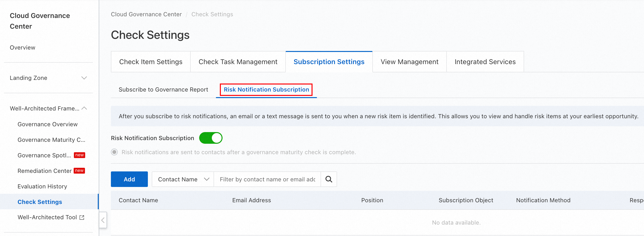Click the Cloud Governance Center breadcrumb link
This screenshot has width=644, height=236.
point(146,14)
